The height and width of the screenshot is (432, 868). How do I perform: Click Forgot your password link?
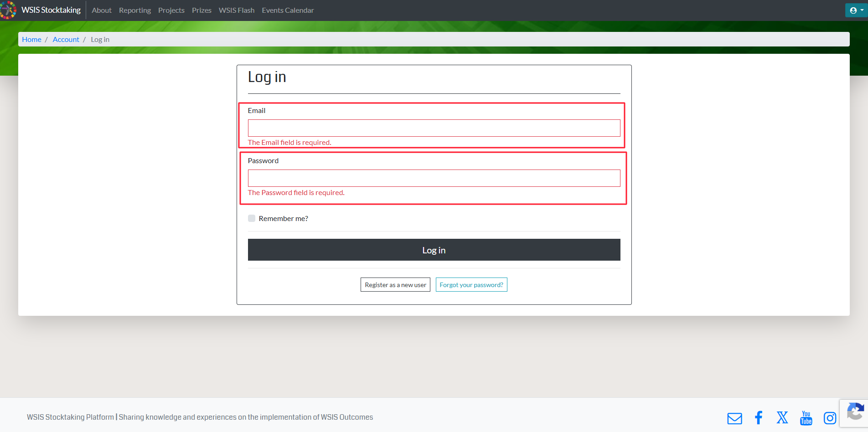(471, 285)
